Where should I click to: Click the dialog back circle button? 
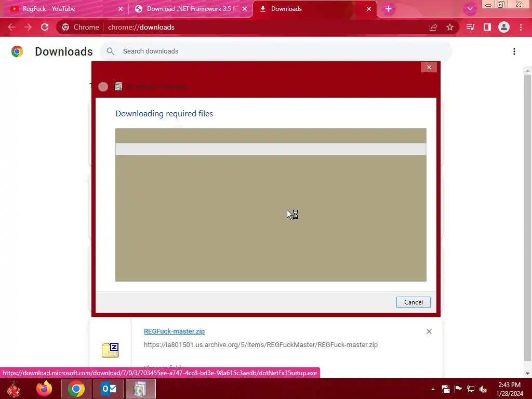(103, 87)
